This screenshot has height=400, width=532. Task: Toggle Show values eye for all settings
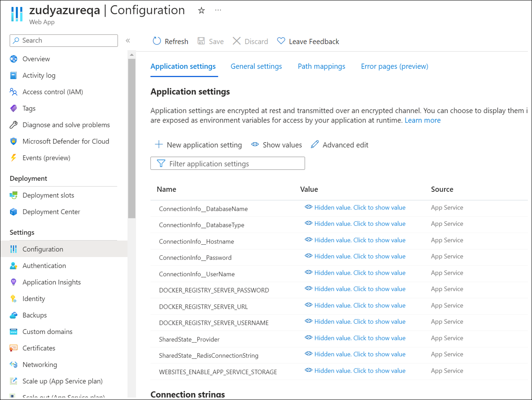click(x=255, y=145)
